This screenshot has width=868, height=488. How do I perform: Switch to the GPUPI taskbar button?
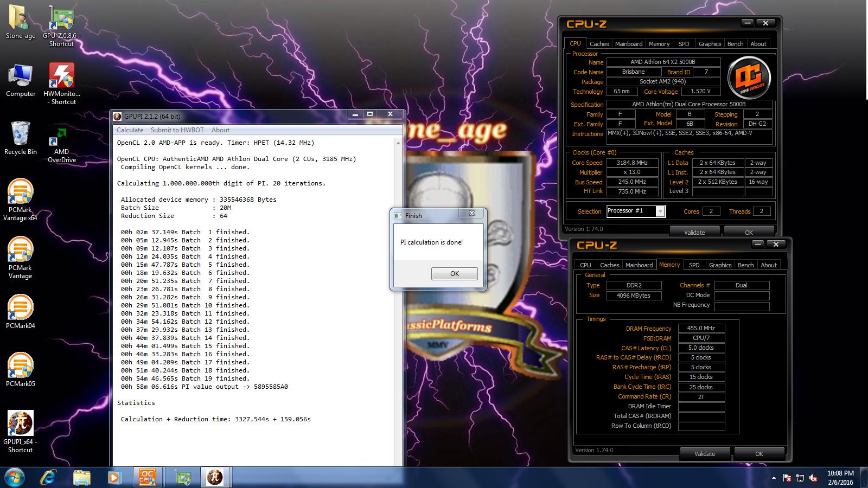(x=215, y=477)
